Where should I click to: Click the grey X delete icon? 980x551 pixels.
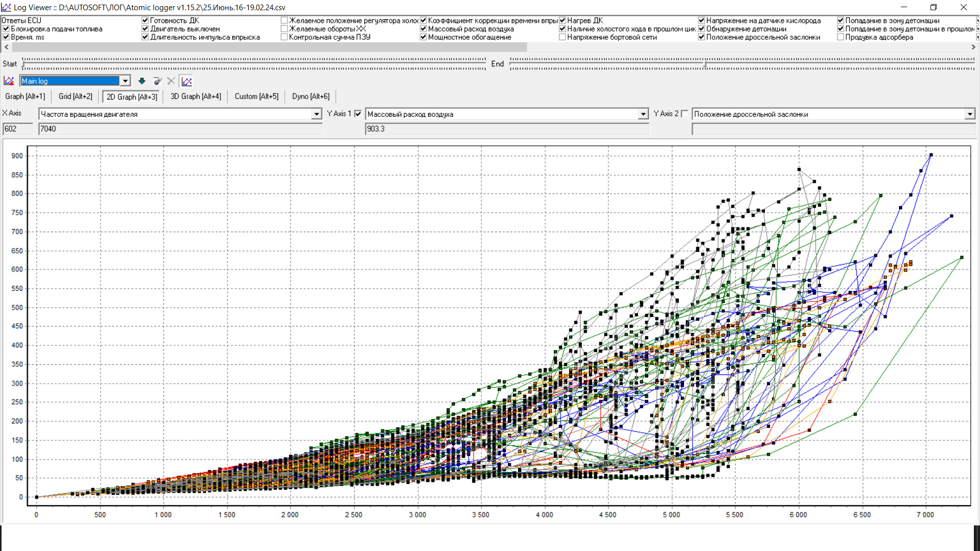click(171, 81)
